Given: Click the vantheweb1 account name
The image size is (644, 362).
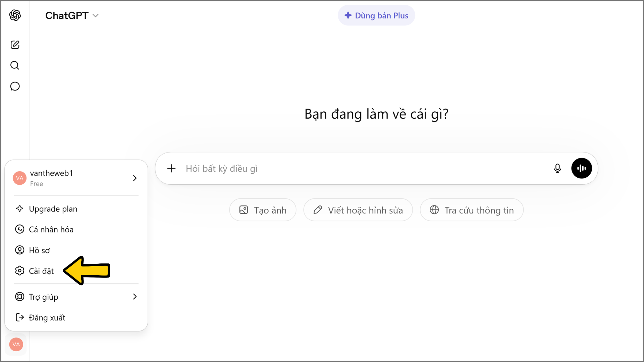Looking at the screenshot, I should click(51, 173).
